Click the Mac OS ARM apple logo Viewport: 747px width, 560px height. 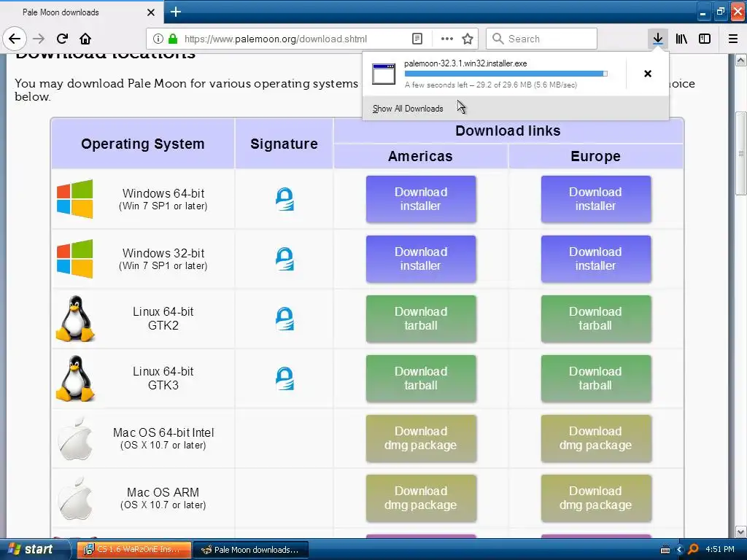(75, 498)
